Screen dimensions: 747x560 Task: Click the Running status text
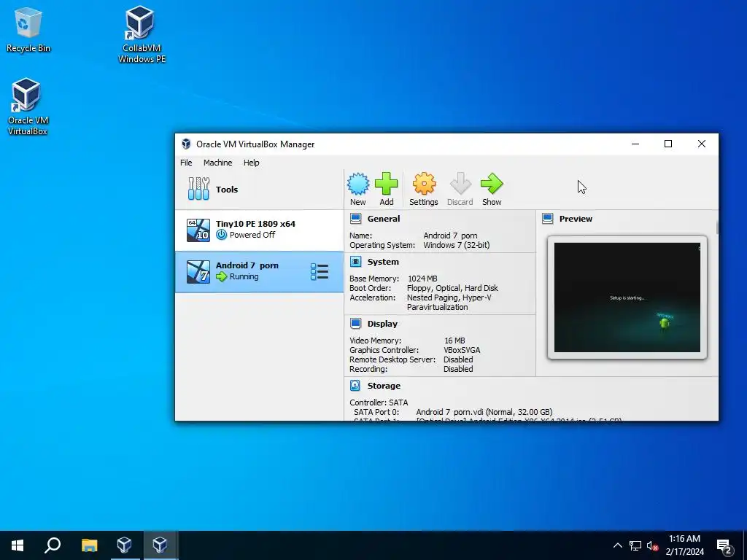[x=244, y=276]
